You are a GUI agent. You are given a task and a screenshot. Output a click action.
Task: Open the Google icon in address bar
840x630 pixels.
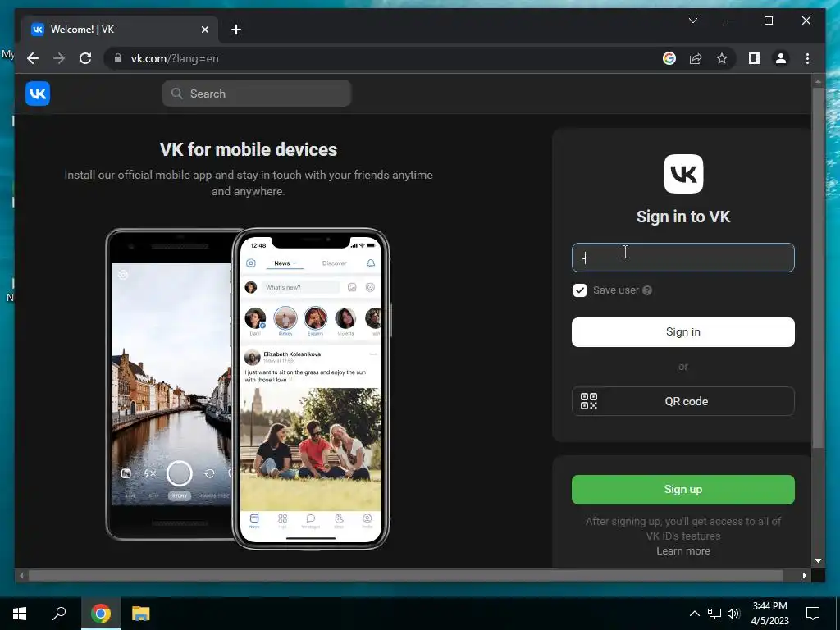669,58
